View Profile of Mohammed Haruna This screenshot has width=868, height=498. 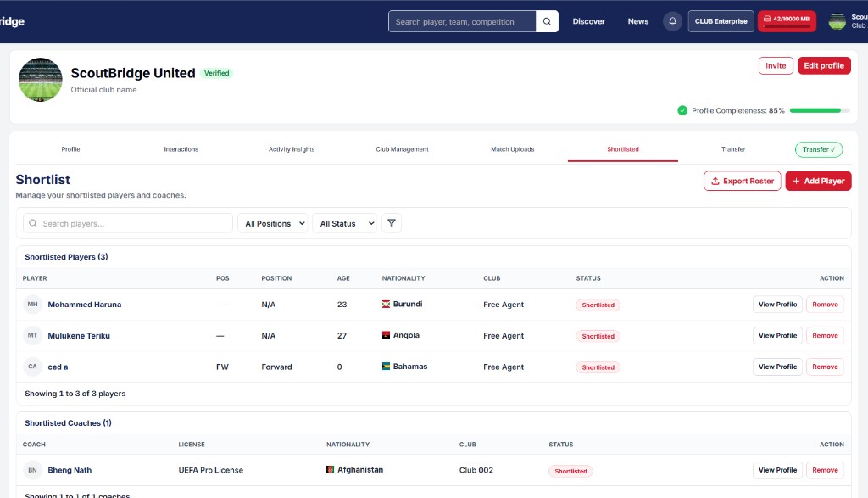pyautogui.click(x=777, y=304)
